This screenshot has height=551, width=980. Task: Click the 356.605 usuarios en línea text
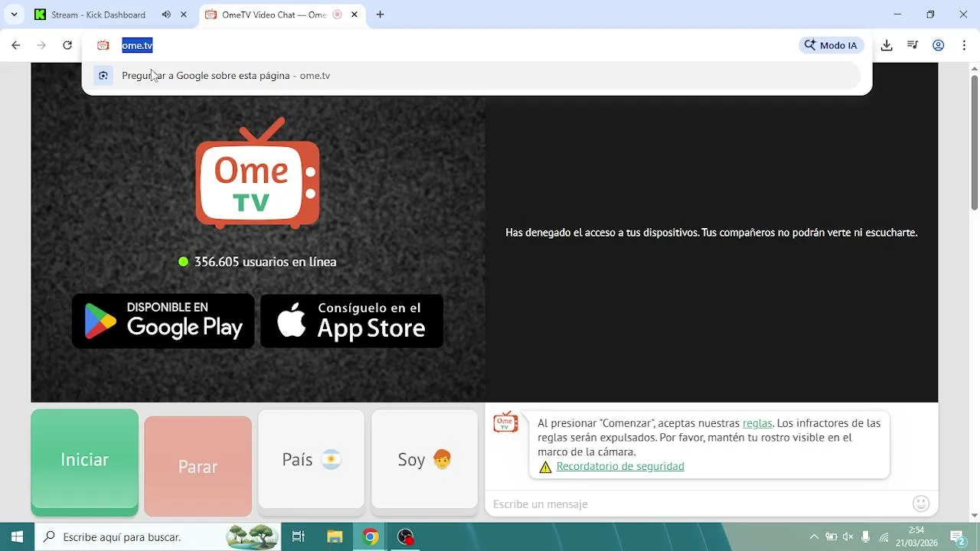pyautogui.click(x=265, y=262)
